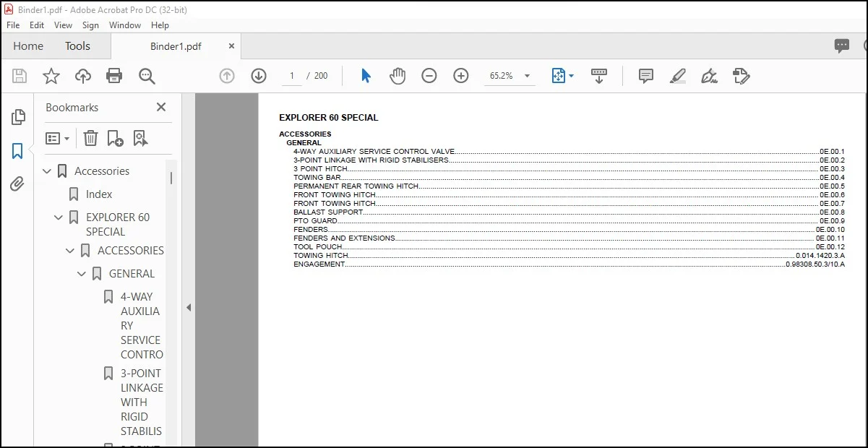Add a sticky note comment
The image size is (868, 448).
point(646,76)
